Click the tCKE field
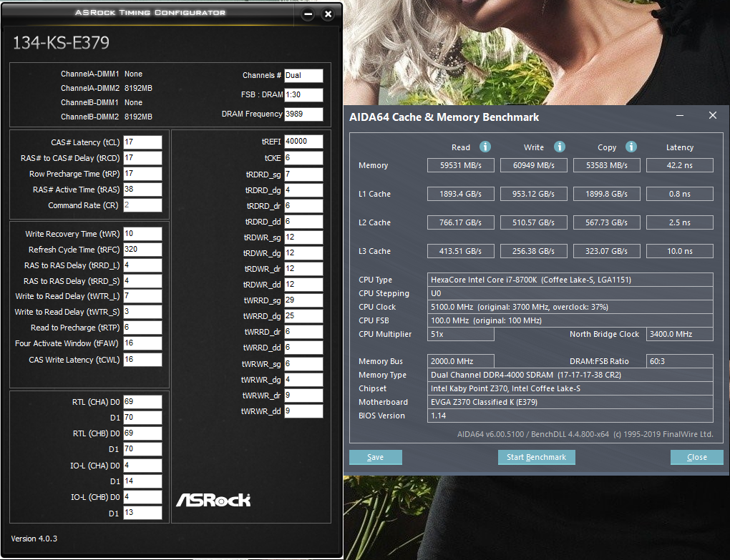This screenshot has height=560, width=730. tap(303, 158)
